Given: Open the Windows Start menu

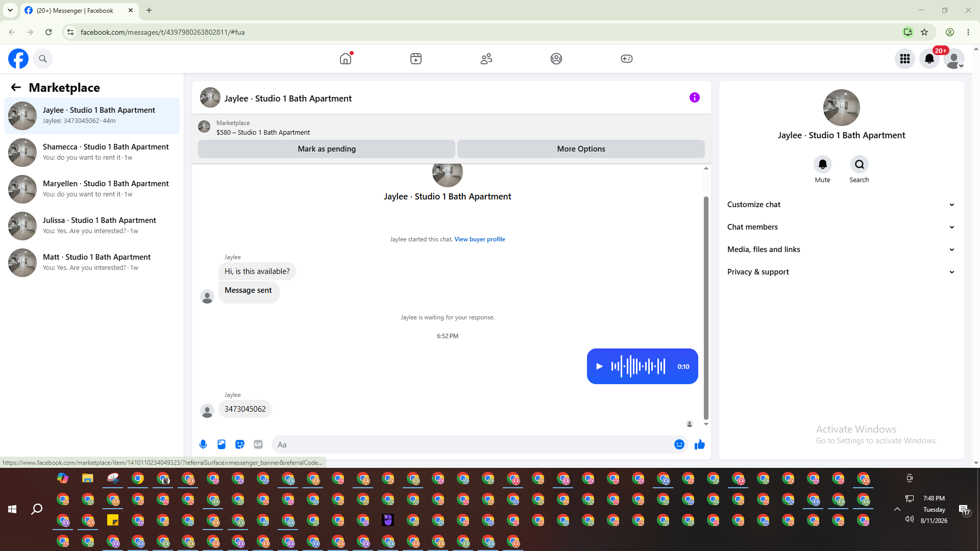Looking at the screenshot, I should pyautogui.click(x=12, y=509).
